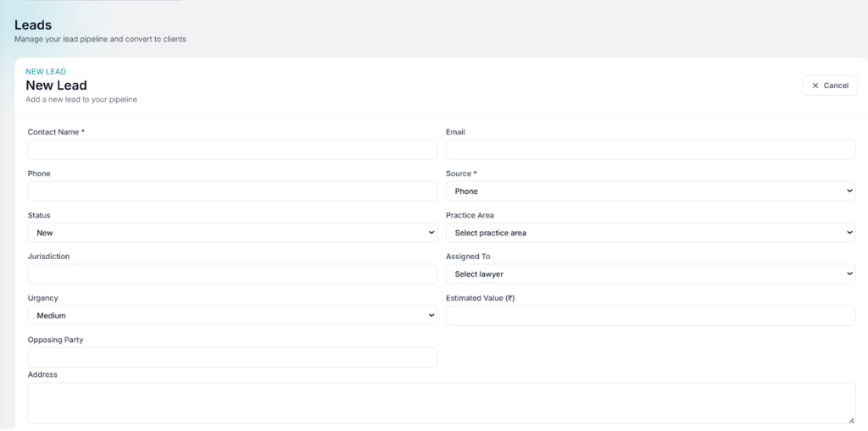Viewport: 868px width, 431px height.
Task: Click the Leads page heading
Action: (x=33, y=25)
